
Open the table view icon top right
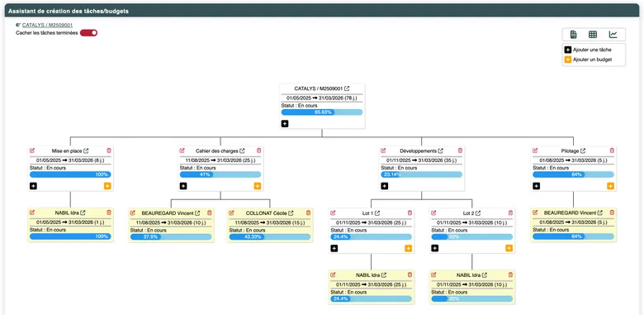click(593, 35)
